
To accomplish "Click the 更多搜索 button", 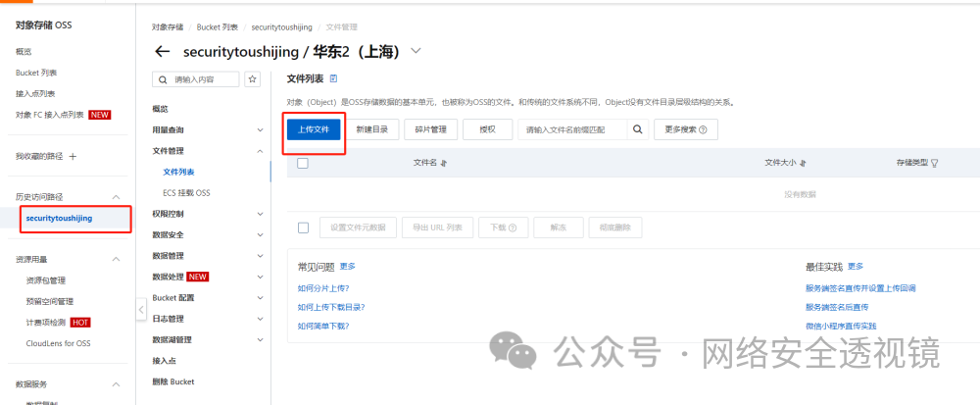I will [686, 129].
